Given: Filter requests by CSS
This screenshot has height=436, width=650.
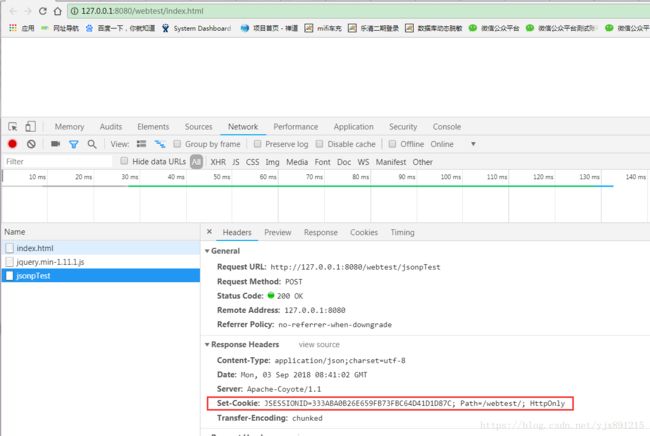Looking at the screenshot, I should click(252, 162).
